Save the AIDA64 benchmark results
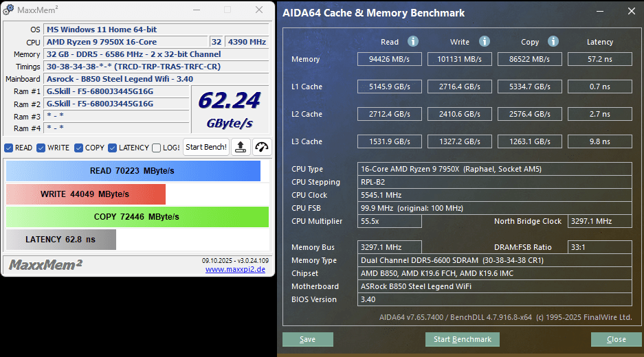The height and width of the screenshot is (357, 644). (308, 339)
